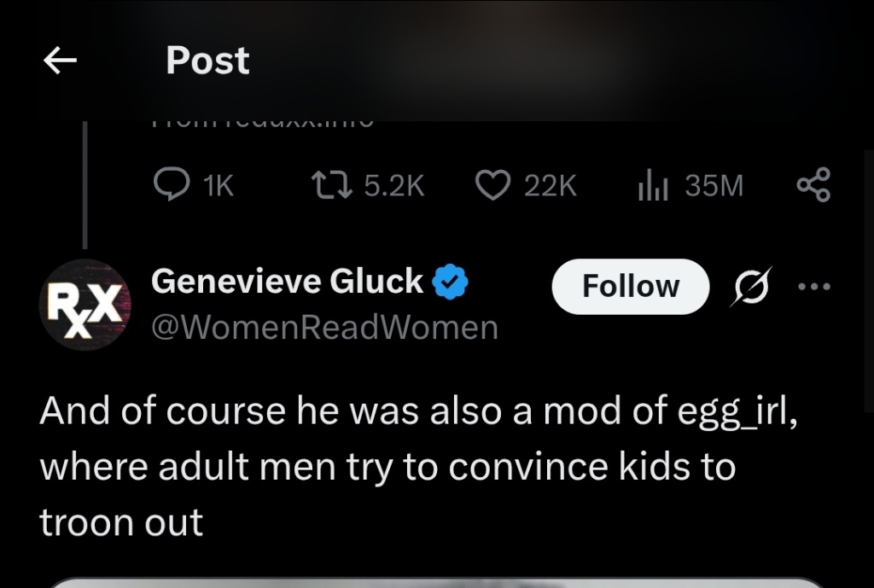874x588 pixels.
Task: Like the post with the heart icon
Action: pos(492,185)
